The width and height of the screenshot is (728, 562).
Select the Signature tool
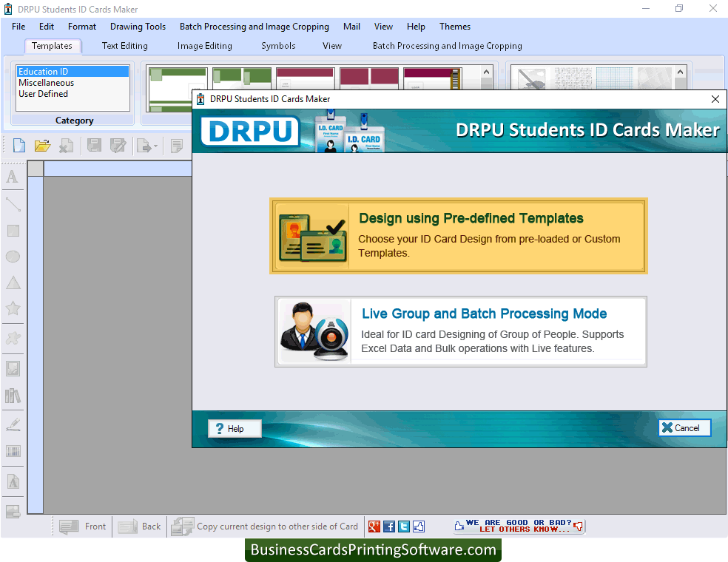tap(13, 424)
